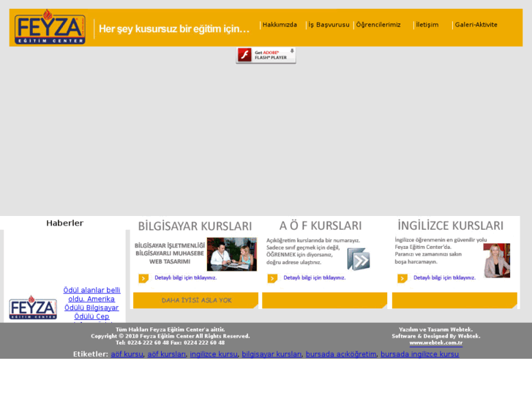Click the yellow banner under AÖF Kursları
Viewport: 532px width, 399px height.
(x=325, y=300)
